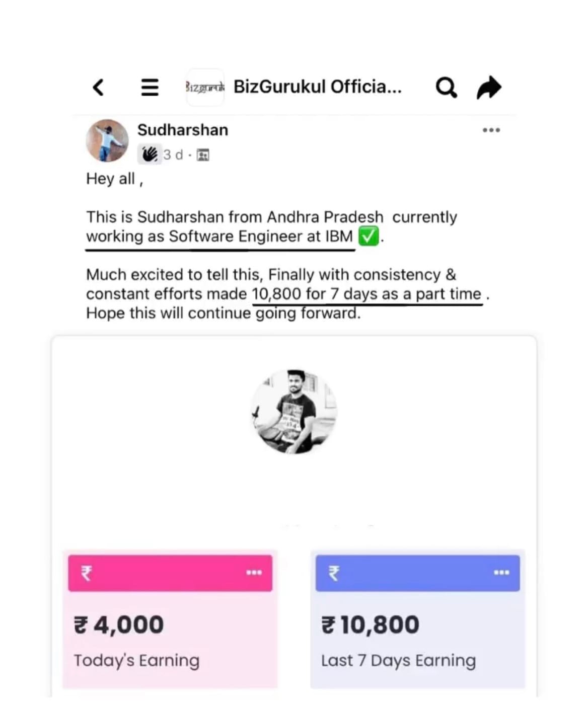Open the black-and-white profile photo
This screenshot has width=588, height=710.
(294, 412)
